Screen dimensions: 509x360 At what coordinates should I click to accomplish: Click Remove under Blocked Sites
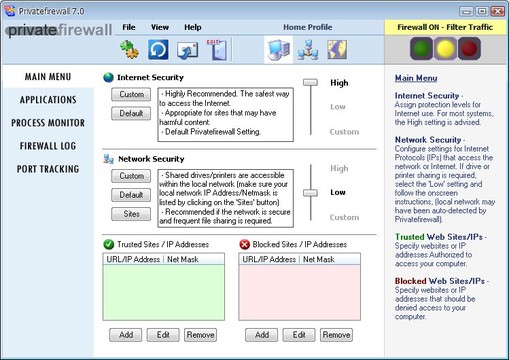pyautogui.click(x=336, y=335)
